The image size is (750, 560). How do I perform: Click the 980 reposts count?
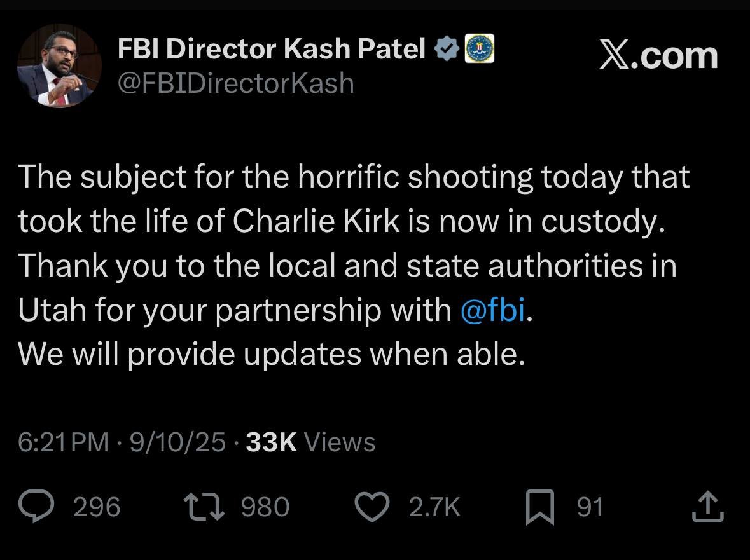(265, 507)
